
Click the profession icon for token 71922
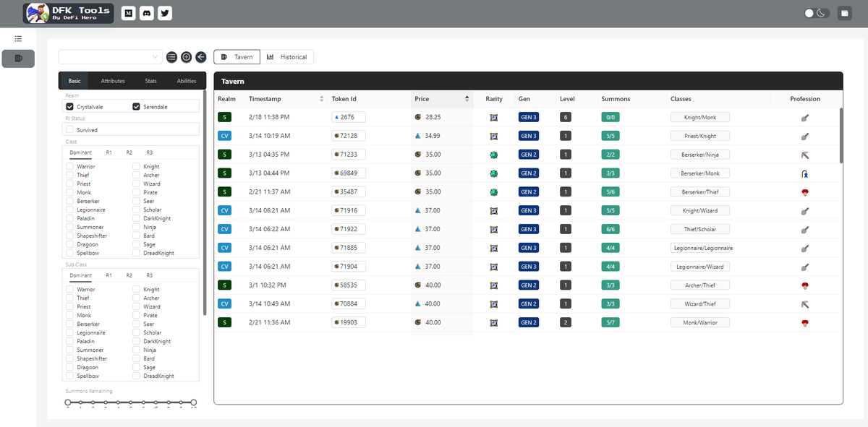tap(805, 229)
